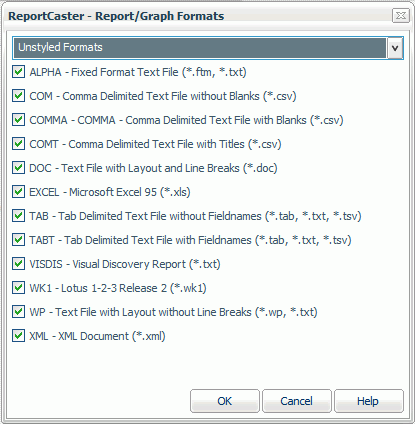
Task: Open the Unstyled Formats dropdown arrow
Action: coord(395,48)
